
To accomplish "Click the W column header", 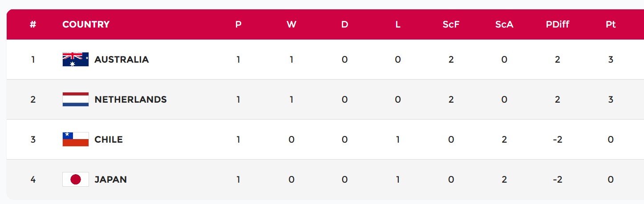I will point(292,24).
